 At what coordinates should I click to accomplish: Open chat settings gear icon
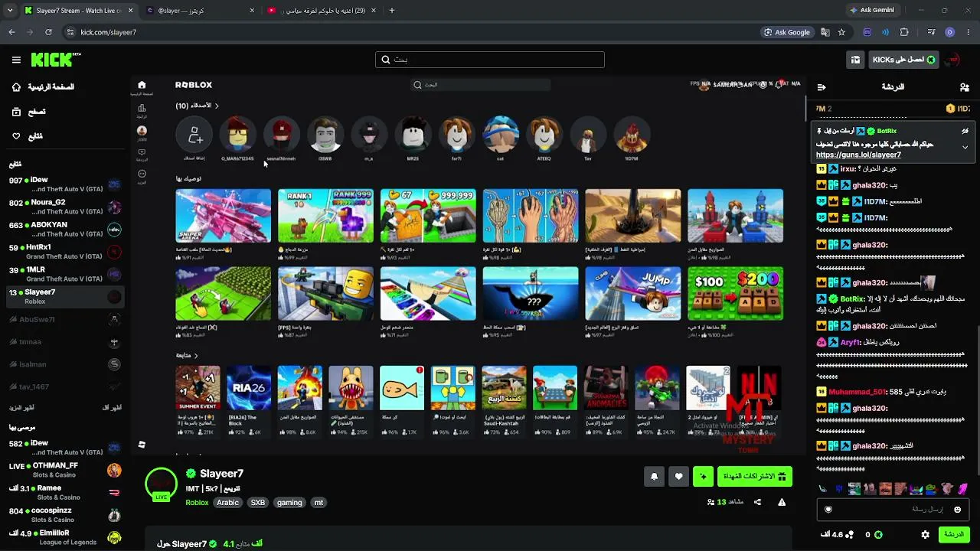coord(926,534)
